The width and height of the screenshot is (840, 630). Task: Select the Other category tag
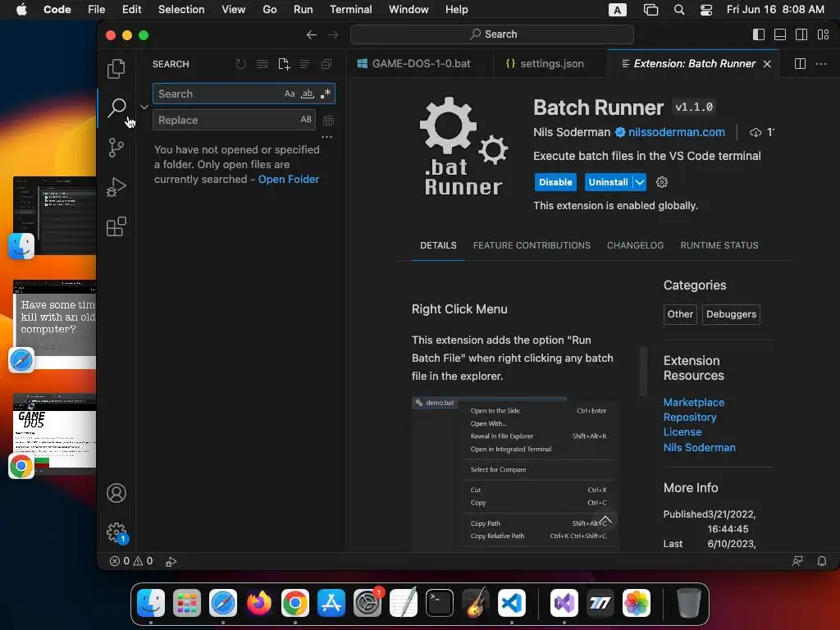[x=680, y=314]
